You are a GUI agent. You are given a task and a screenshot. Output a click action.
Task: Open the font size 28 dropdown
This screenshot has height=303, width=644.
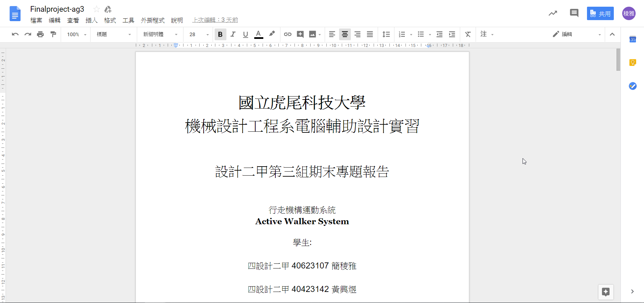pyautogui.click(x=199, y=34)
